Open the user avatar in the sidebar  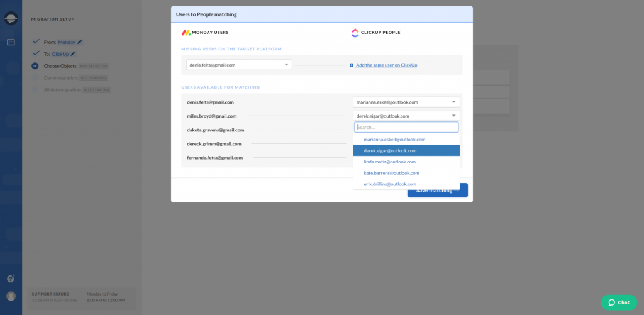coord(11,296)
